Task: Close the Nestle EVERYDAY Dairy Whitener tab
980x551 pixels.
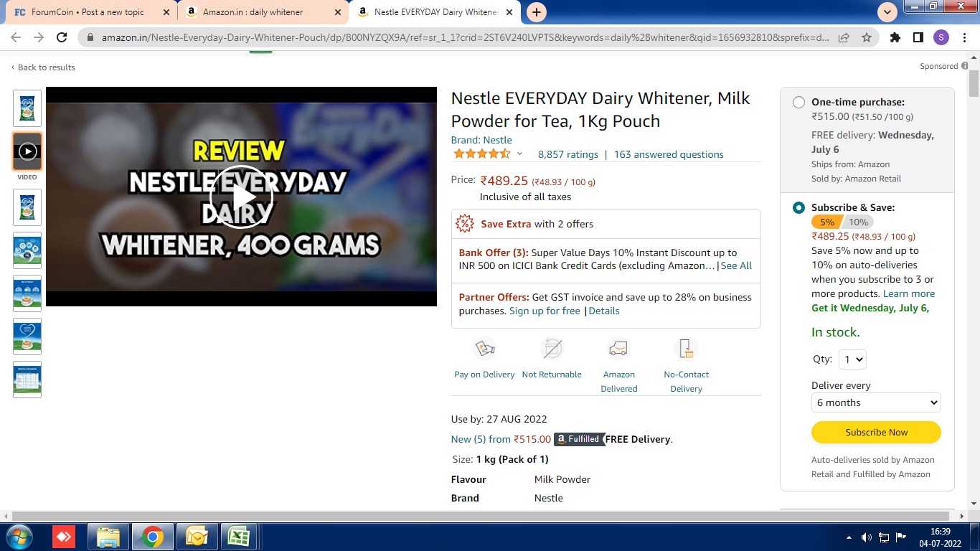Action: pyautogui.click(x=509, y=12)
